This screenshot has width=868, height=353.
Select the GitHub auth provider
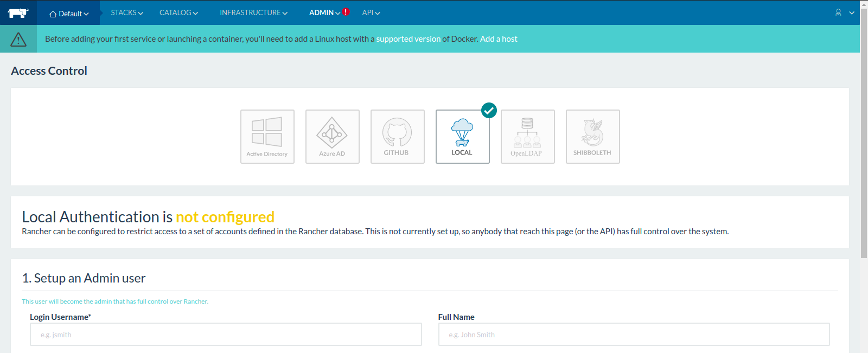[398, 137]
